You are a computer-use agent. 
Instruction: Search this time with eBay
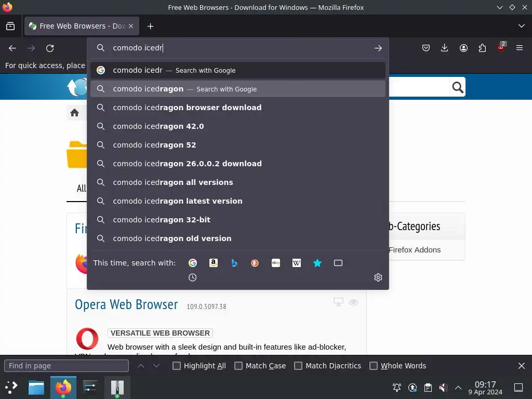click(276, 263)
